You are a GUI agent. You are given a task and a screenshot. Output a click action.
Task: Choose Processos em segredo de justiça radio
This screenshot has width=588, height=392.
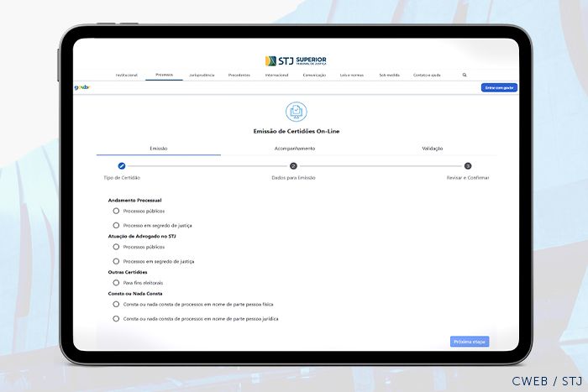[116, 261]
